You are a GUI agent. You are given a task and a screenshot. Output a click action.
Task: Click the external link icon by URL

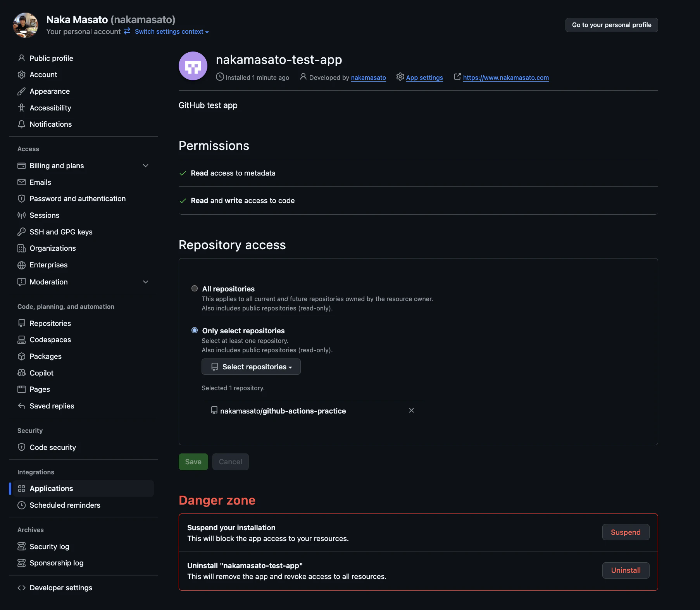(457, 77)
